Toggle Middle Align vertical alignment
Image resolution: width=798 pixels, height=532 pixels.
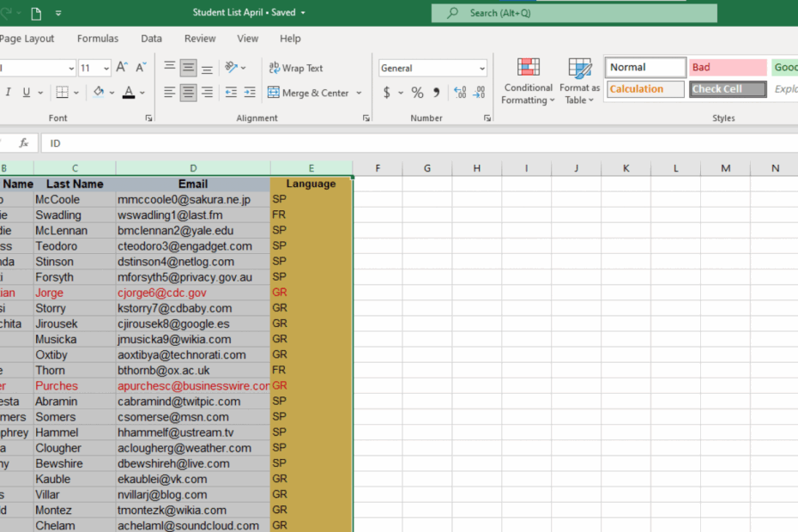188,67
